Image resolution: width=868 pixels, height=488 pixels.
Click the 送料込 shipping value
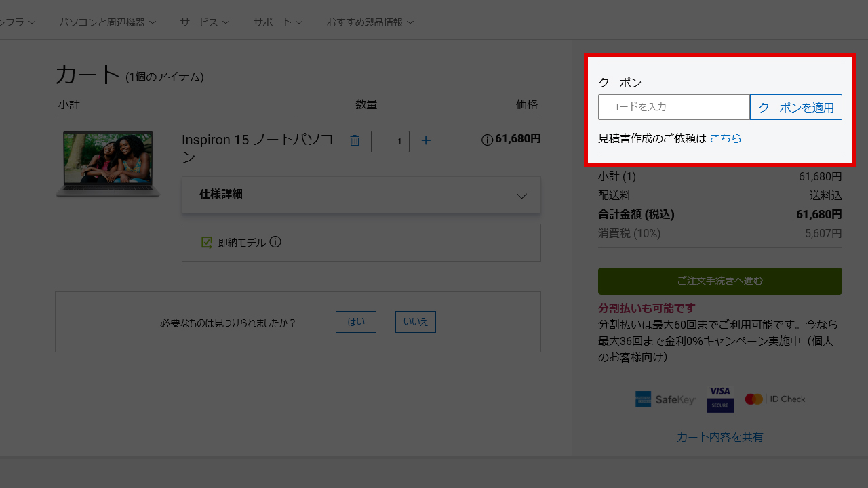click(826, 195)
